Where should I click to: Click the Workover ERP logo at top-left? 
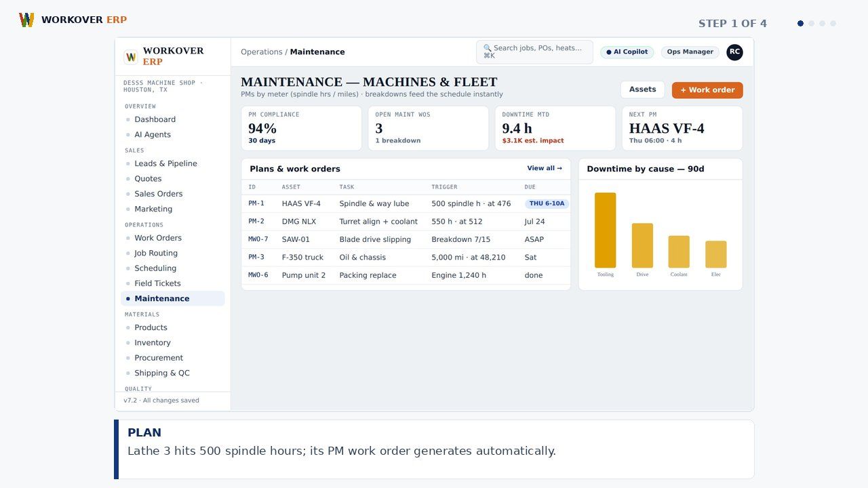click(73, 20)
